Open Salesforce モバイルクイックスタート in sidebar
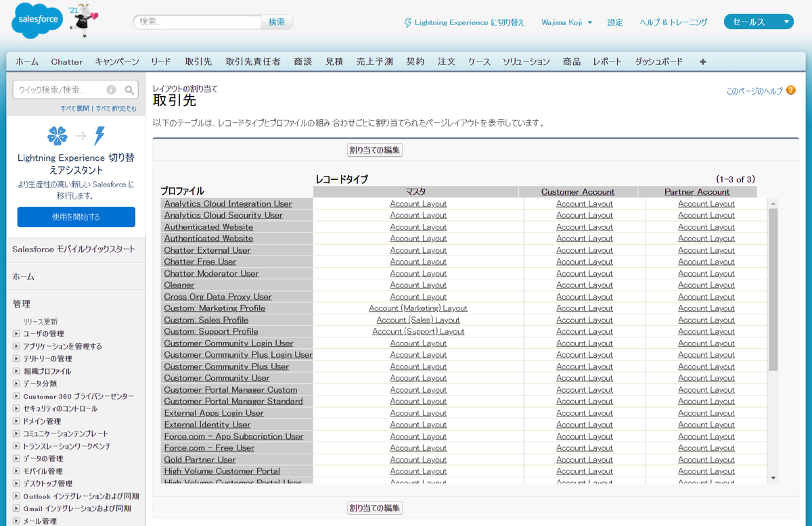Screen dimensions: 812x526 tap(74, 249)
